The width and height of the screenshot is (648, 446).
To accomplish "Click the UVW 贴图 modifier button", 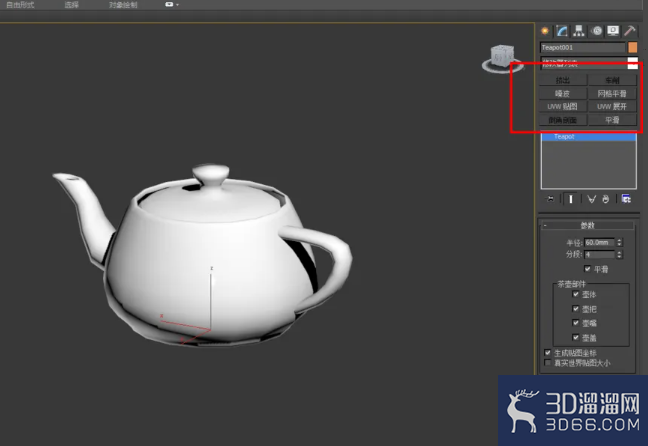I will [562, 107].
